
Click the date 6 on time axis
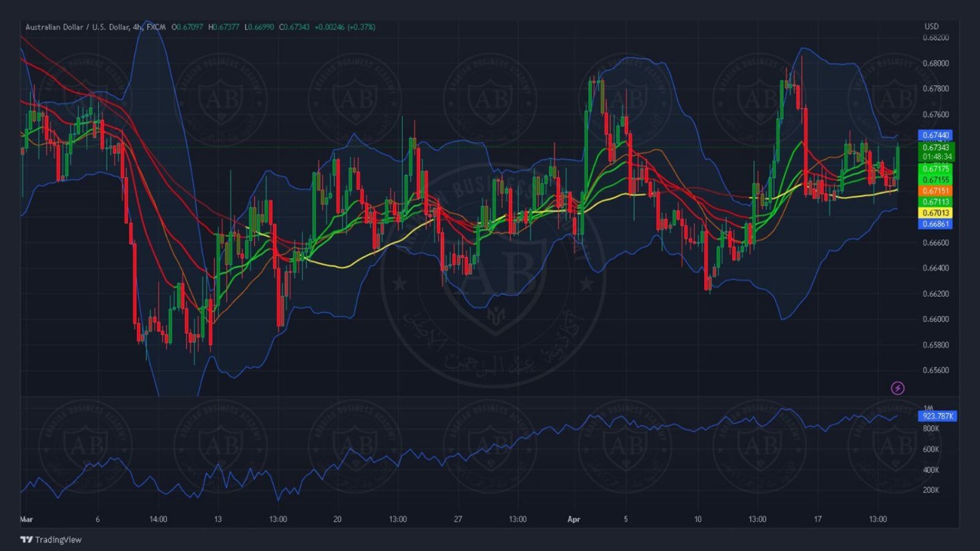[x=97, y=520]
